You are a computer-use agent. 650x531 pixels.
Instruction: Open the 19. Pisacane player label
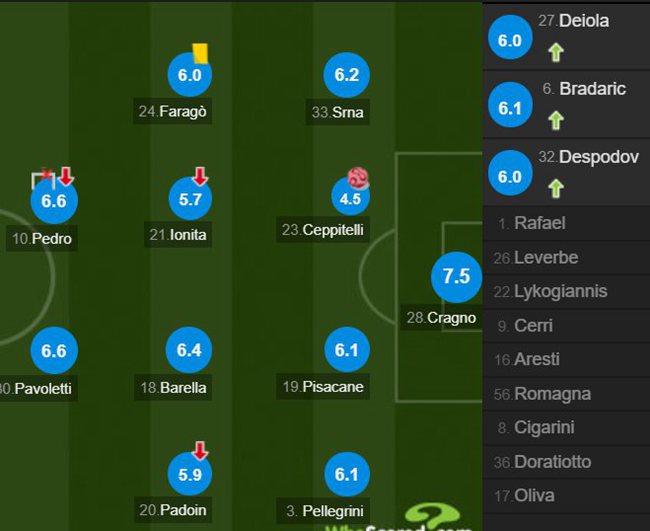coord(323,387)
